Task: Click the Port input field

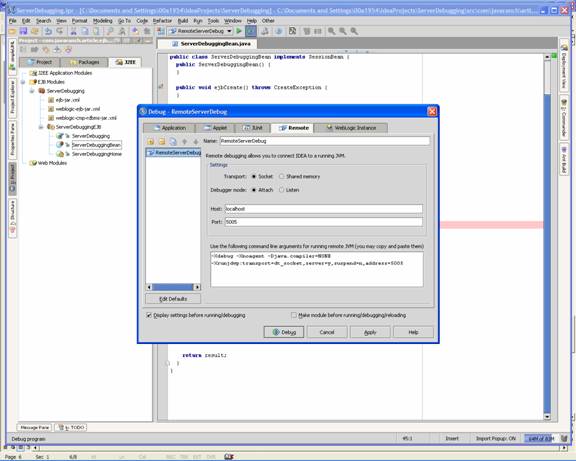Action: [x=324, y=222]
